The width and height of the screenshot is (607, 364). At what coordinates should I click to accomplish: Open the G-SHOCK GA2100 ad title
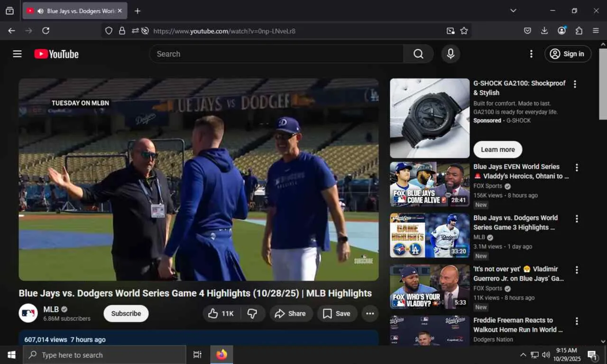click(519, 88)
